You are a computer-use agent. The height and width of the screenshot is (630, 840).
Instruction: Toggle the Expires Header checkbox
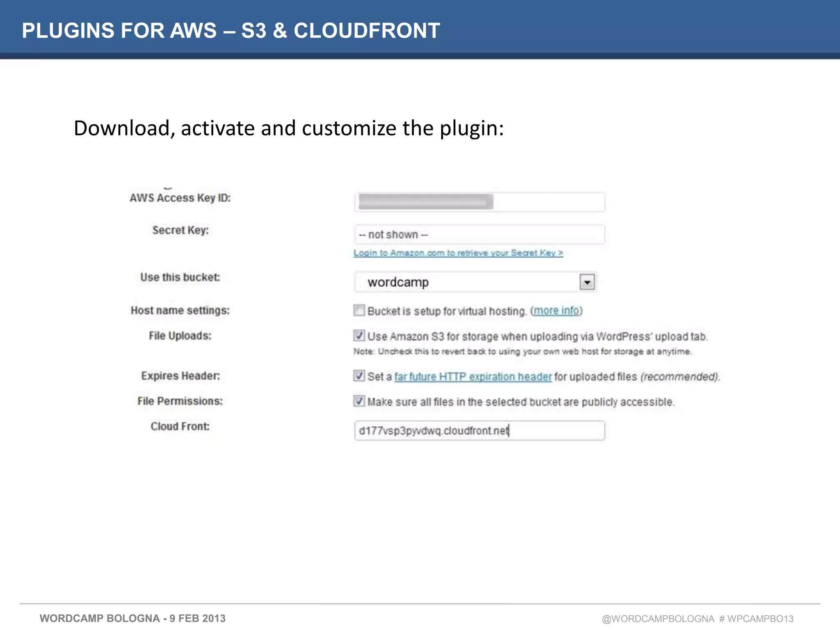[359, 376]
